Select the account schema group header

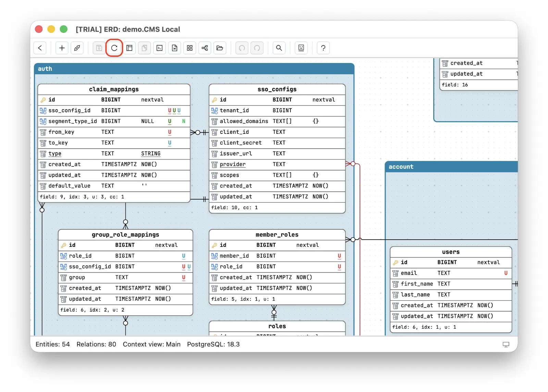coord(451,167)
